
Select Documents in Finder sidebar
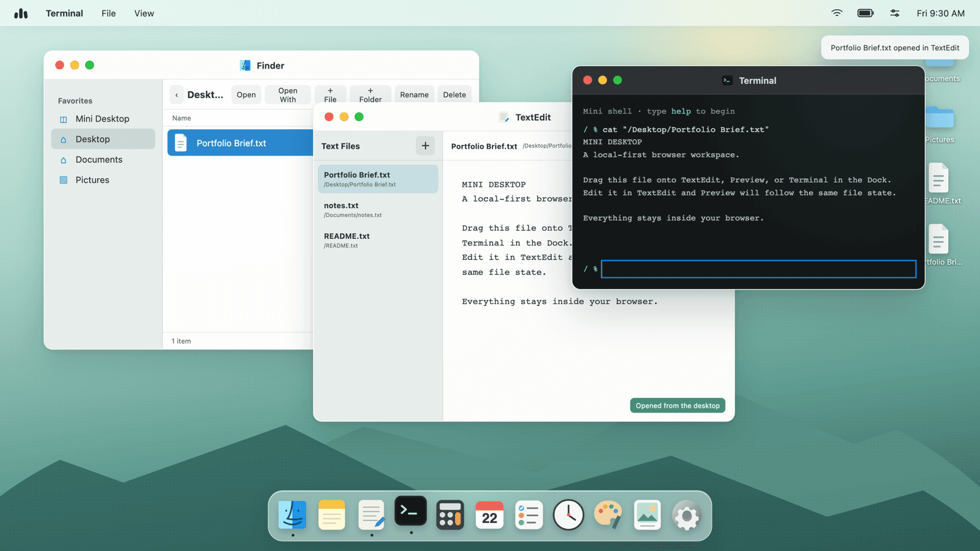point(103,159)
